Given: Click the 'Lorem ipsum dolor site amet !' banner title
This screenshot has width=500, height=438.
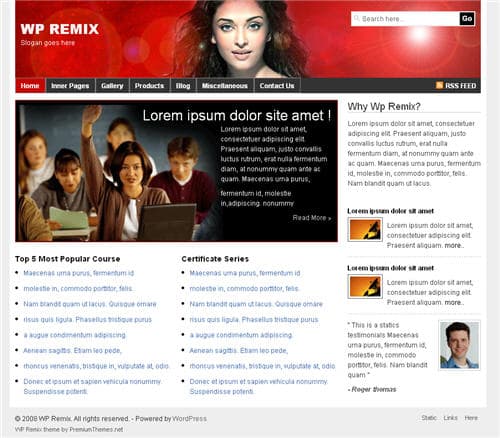Looking at the screenshot, I should (x=237, y=115).
